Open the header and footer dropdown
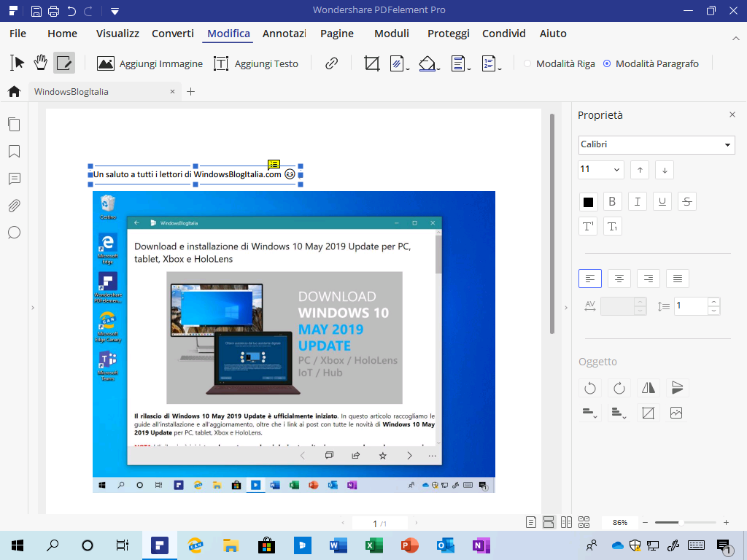The image size is (747, 560). [x=461, y=63]
